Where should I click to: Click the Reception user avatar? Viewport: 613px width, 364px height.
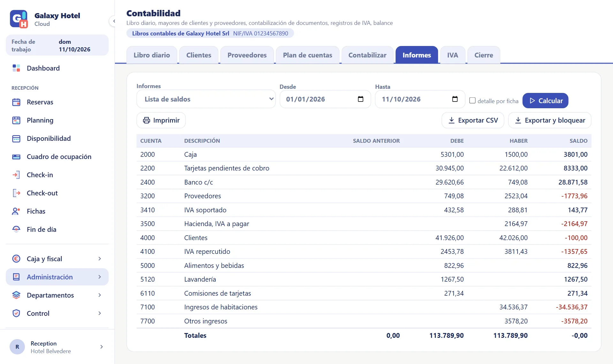click(17, 347)
